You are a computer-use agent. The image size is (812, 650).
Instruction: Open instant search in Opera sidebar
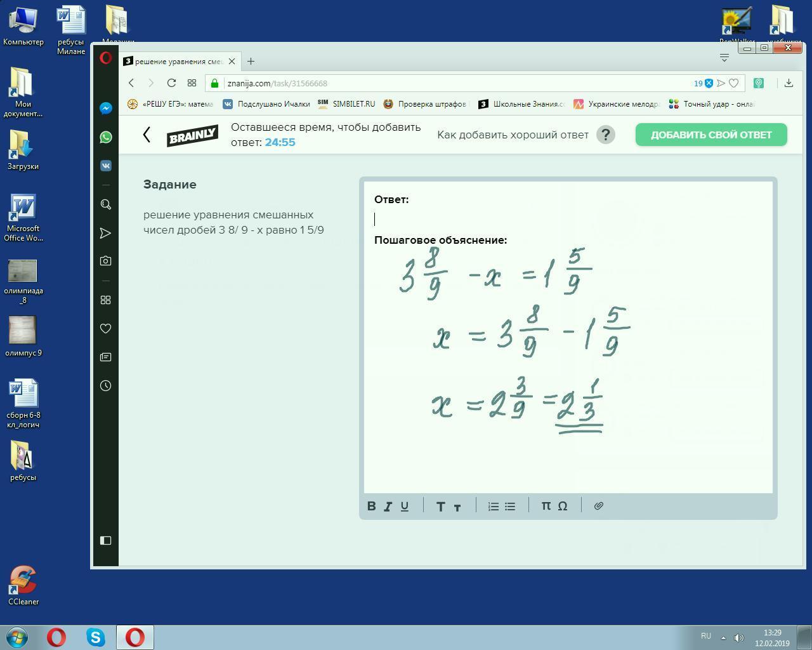(x=106, y=204)
